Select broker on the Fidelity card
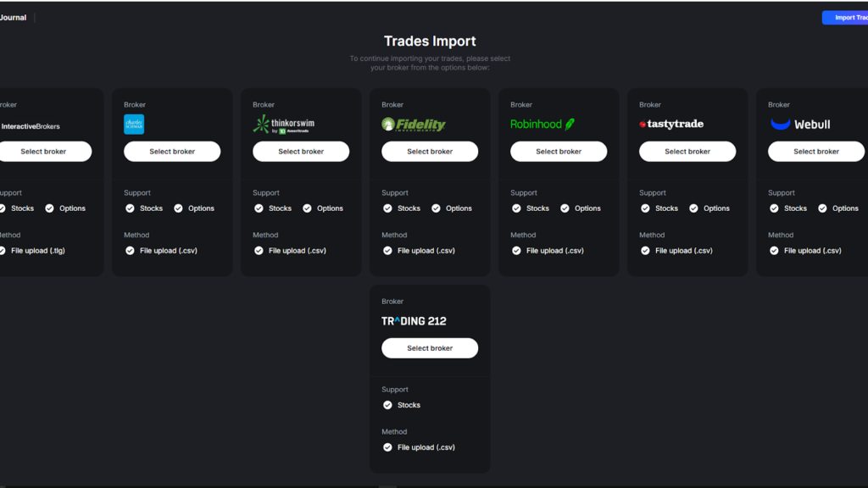Screen dimensions: 868x488 click(430, 151)
